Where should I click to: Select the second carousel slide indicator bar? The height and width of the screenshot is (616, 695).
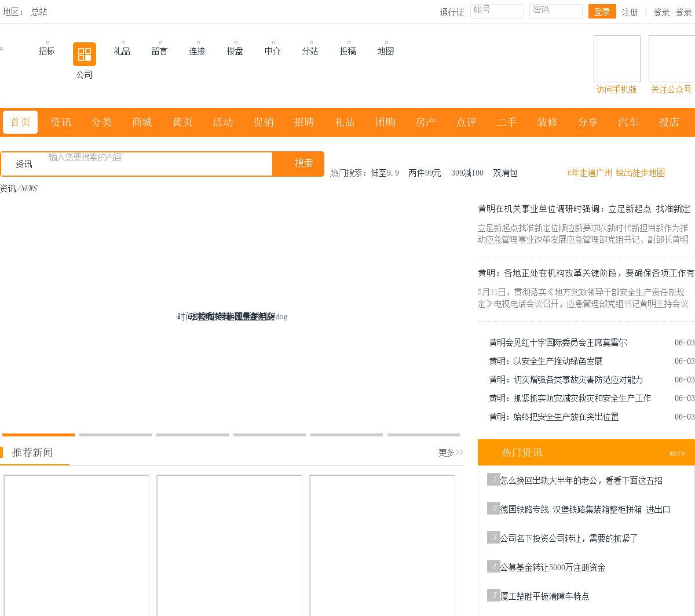pos(115,434)
